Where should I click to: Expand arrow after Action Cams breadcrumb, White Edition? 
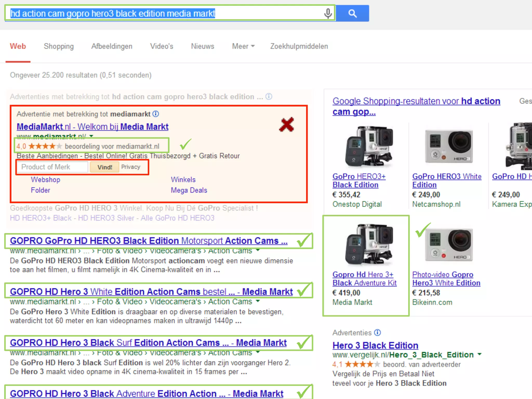pyautogui.click(x=258, y=301)
